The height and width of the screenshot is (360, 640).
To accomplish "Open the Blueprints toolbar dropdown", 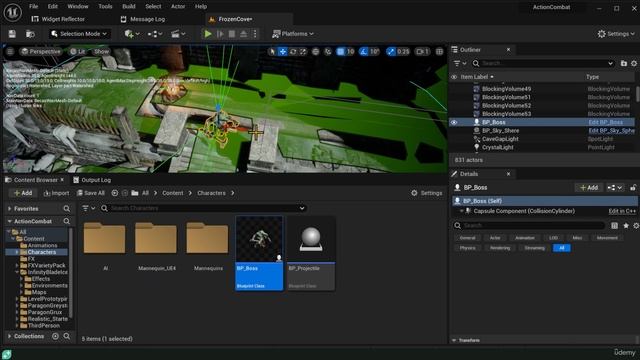I will click(x=155, y=34).
